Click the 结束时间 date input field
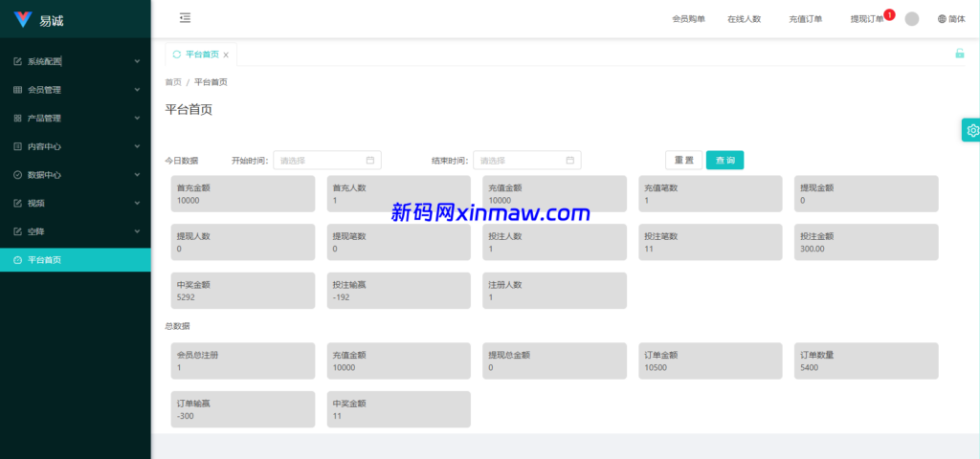980x459 pixels. [x=527, y=160]
